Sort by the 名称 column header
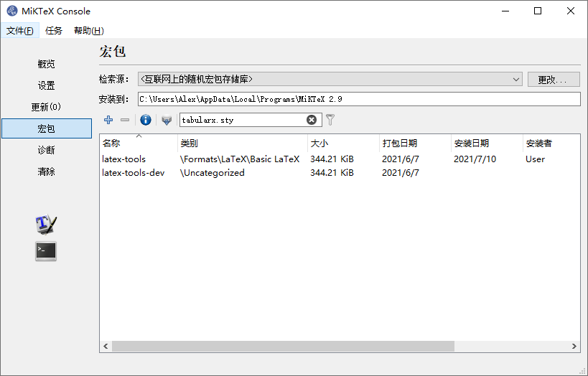Screen dimensions: 588x376 [x=139, y=143]
